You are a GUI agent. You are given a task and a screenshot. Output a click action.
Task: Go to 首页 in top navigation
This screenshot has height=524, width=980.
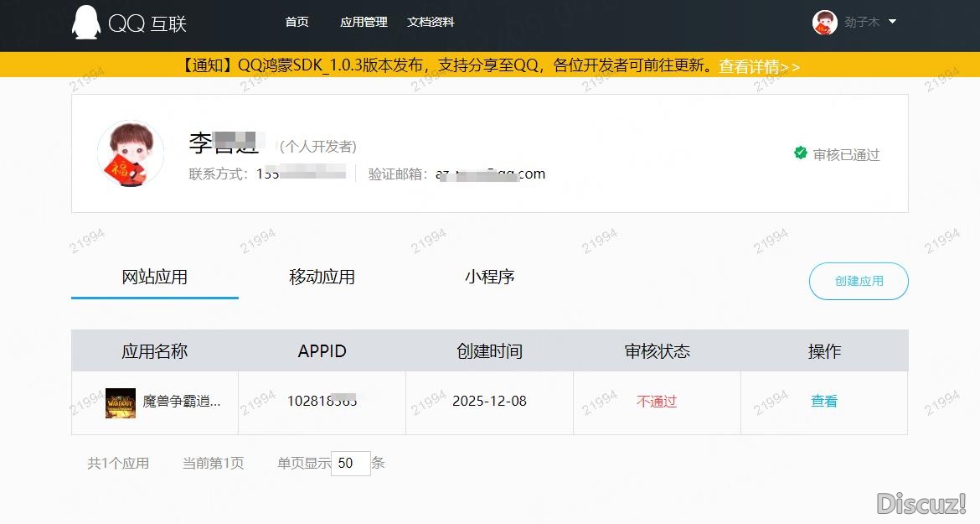(x=297, y=23)
